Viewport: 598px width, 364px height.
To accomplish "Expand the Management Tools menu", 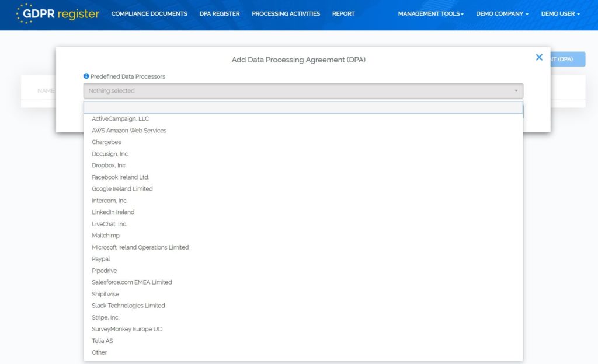I will point(430,13).
